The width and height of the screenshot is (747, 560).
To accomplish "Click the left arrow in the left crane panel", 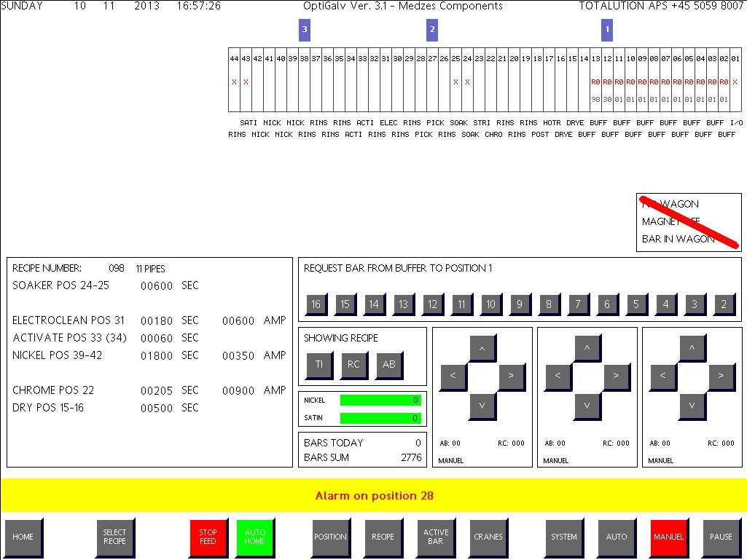I will pyautogui.click(x=453, y=376).
